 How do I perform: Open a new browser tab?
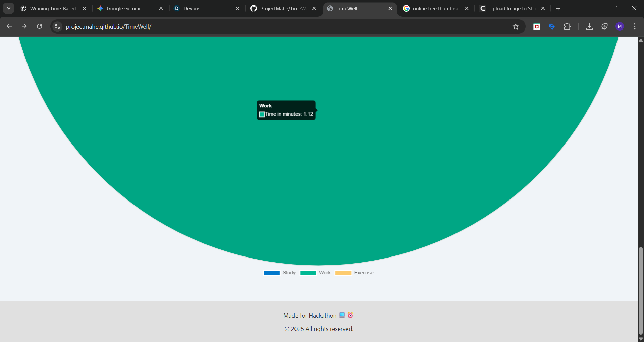558,8
